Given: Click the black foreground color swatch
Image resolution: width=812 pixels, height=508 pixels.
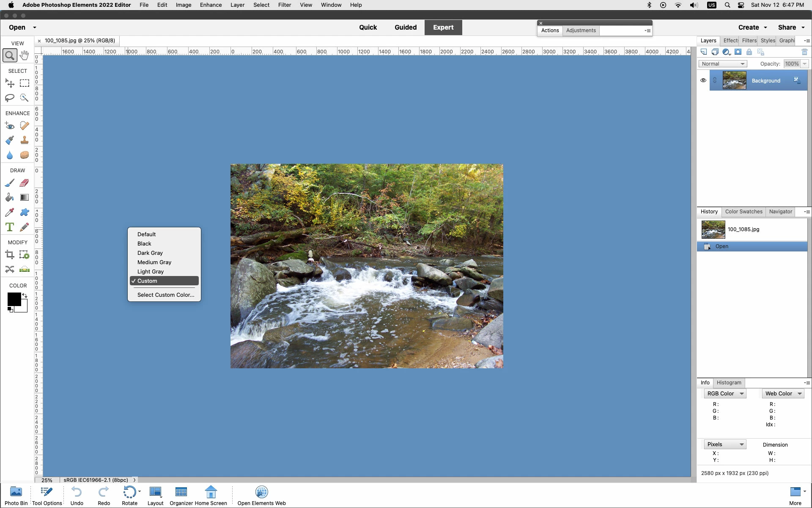Looking at the screenshot, I should 14,299.
